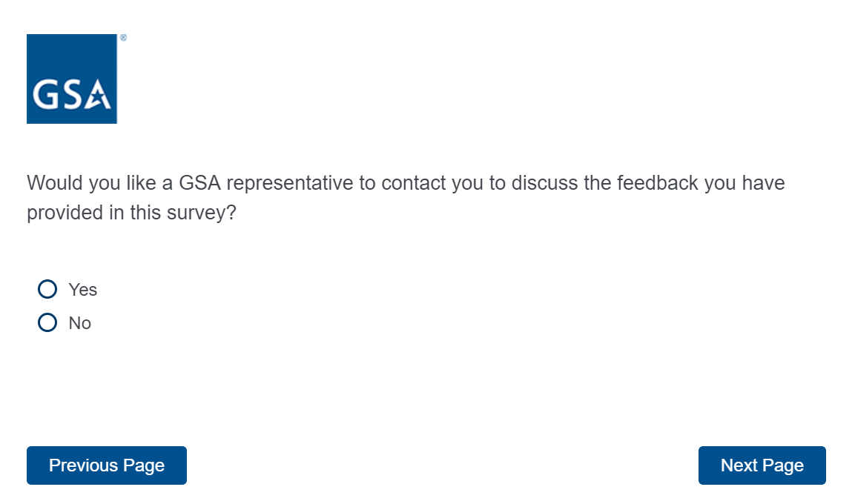Click the star-shaped "A" in the GSA logo

tap(98, 95)
